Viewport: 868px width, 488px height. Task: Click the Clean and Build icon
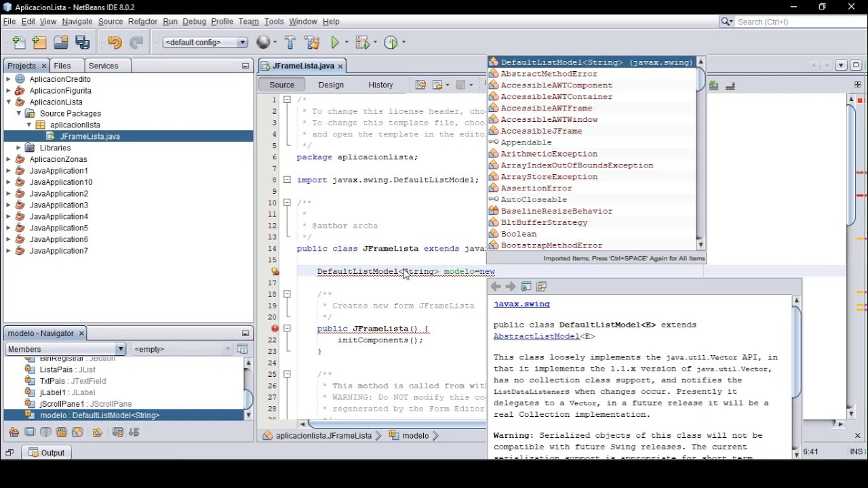[312, 43]
